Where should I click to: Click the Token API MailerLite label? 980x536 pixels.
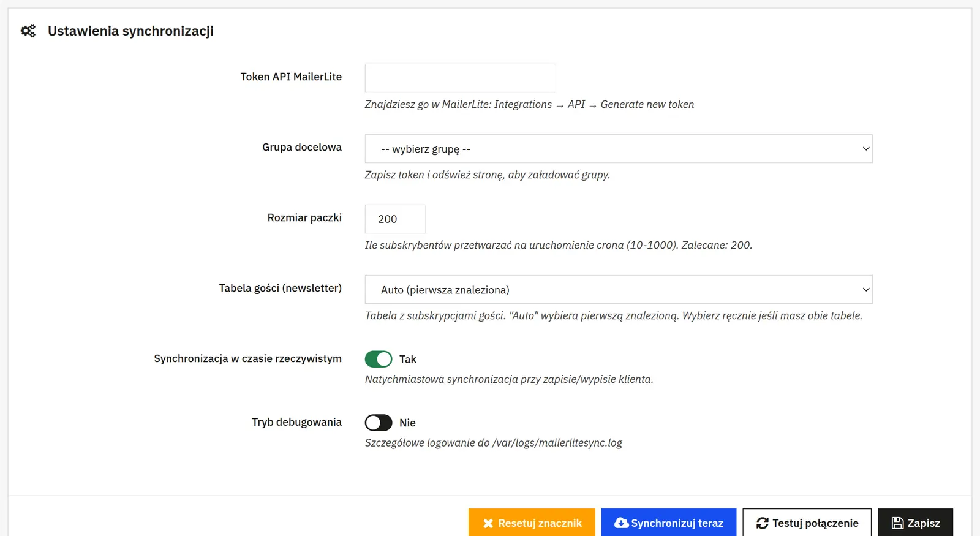click(x=291, y=77)
